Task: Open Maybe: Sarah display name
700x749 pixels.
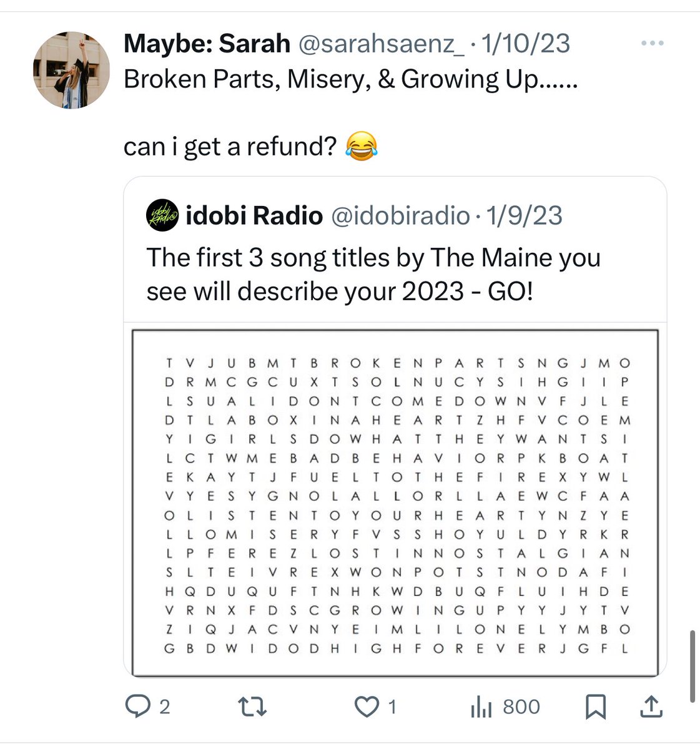Action: pyautogui.click(x=207, y=44)
